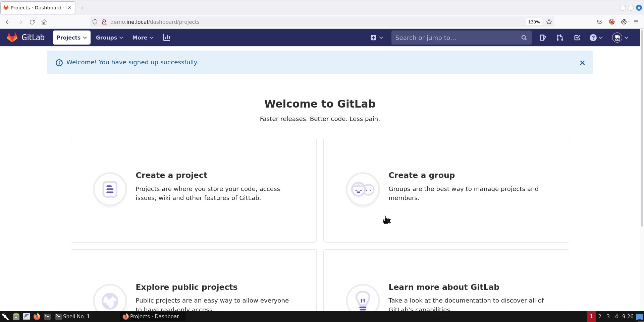Launch Firefox from the taskbar
644x322 pixels.
click(37, 317)
